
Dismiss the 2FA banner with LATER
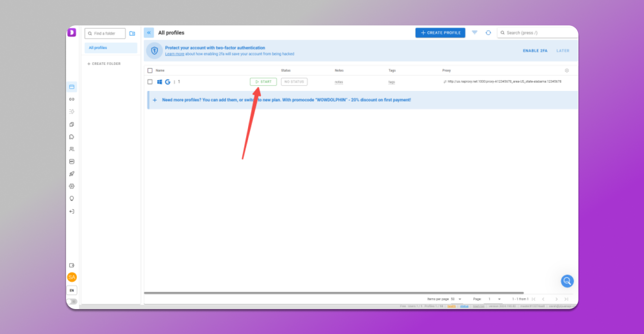pyautogui.click(x=563, y=51)
